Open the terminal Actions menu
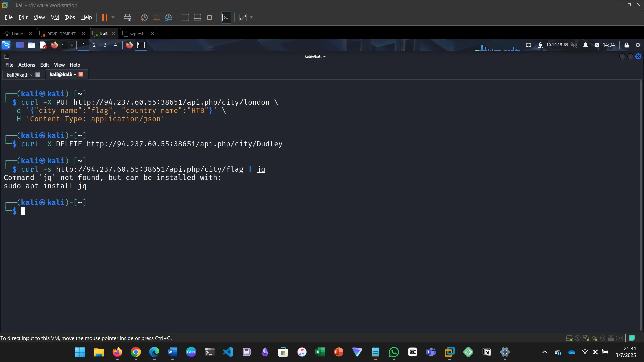This screenshot has width=644, height=362. coord(26,65)
